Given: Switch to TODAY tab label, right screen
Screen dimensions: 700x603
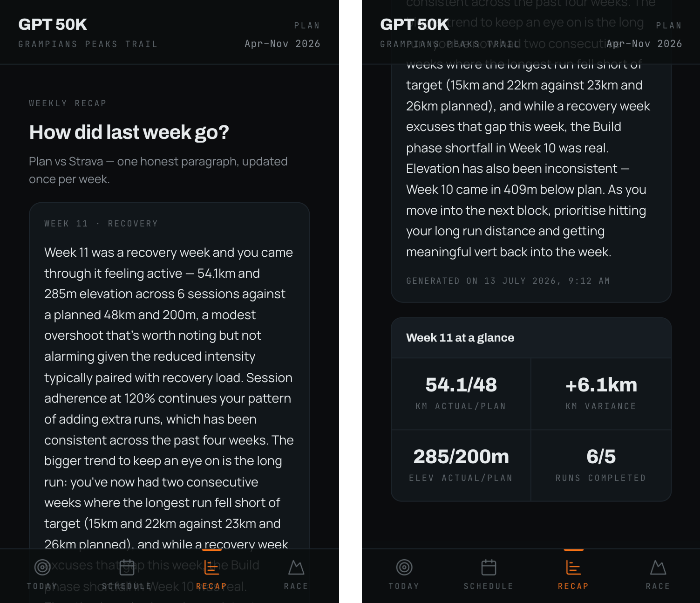Looking at the screenshot, I should pyautogui.click(x=404, y=586).
